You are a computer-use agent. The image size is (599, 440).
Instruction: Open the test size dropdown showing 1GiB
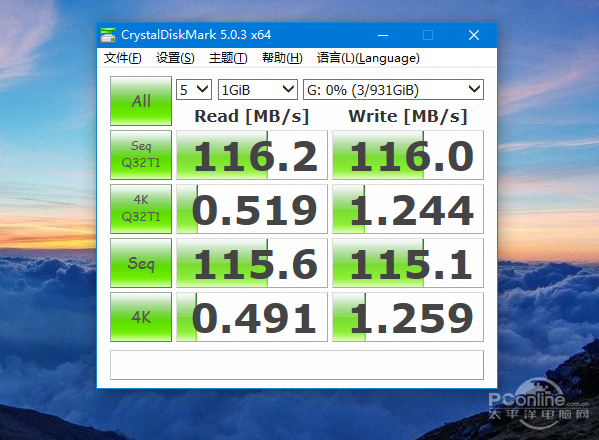257,90
